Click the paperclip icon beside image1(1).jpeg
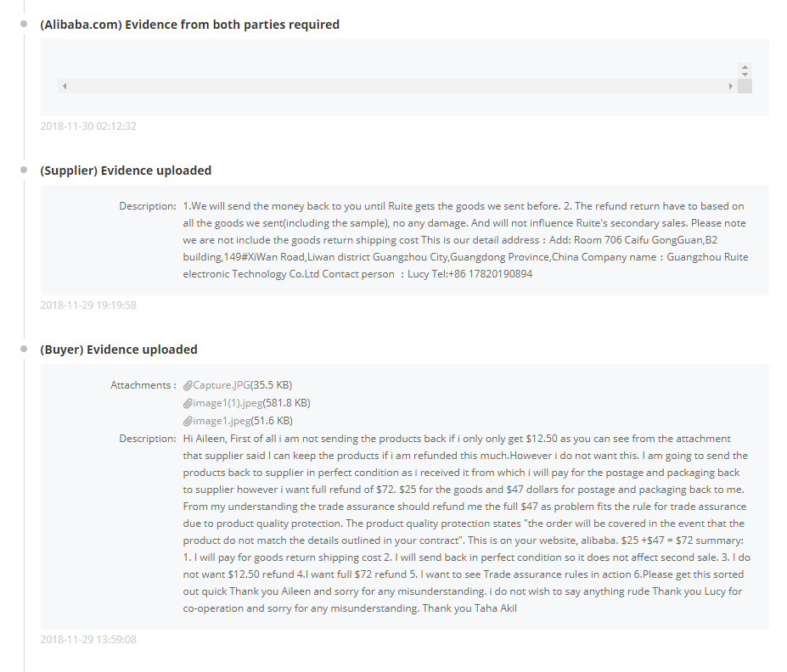This screenshot has width=787, height=672. (x=188, y=403)
